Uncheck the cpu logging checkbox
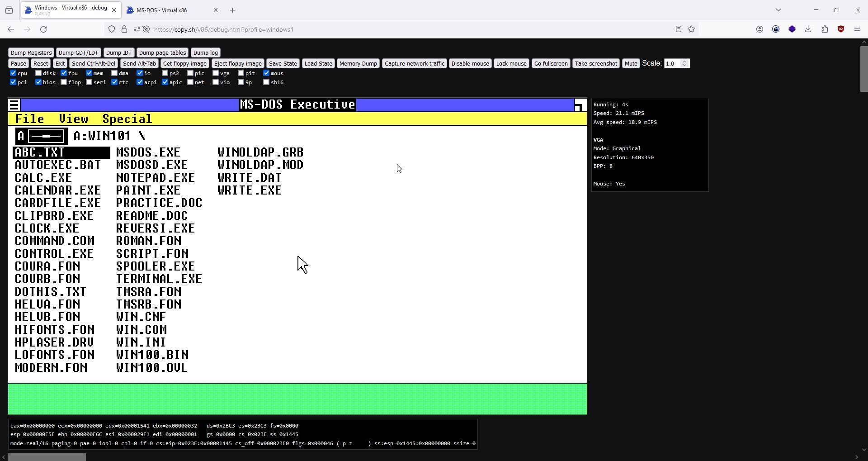This screenshot has width=868, height=461. tap(13, 73)
